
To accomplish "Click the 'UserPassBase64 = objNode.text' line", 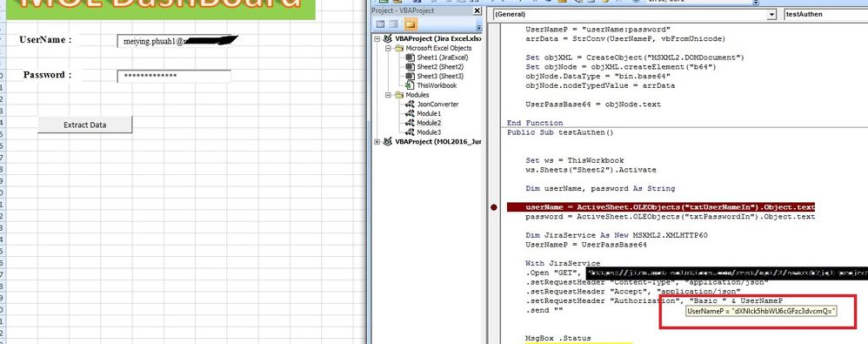I will 593,105.
